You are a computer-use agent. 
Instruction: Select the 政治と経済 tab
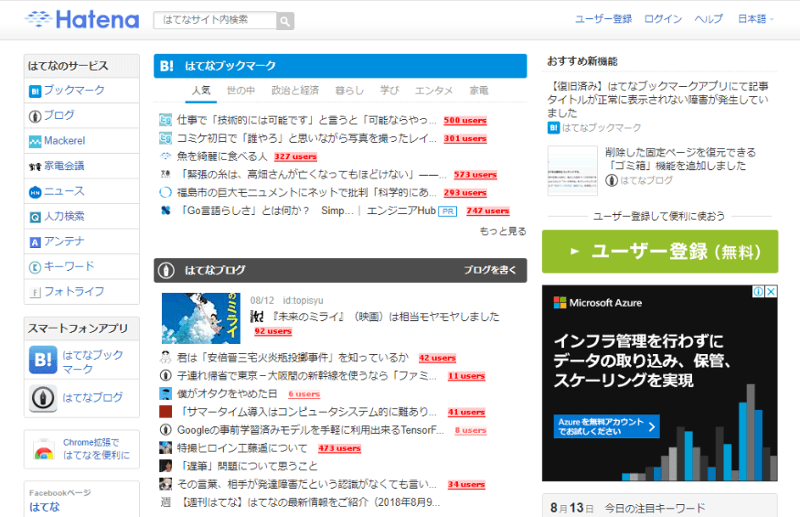click(x=295, y=90)
